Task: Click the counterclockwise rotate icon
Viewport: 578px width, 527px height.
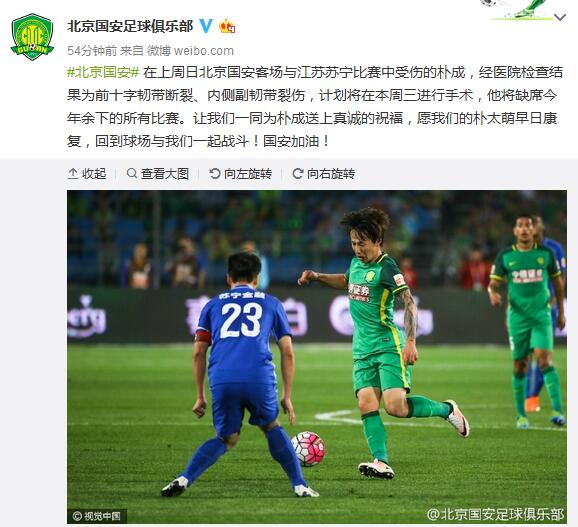Action: [215, 173]
